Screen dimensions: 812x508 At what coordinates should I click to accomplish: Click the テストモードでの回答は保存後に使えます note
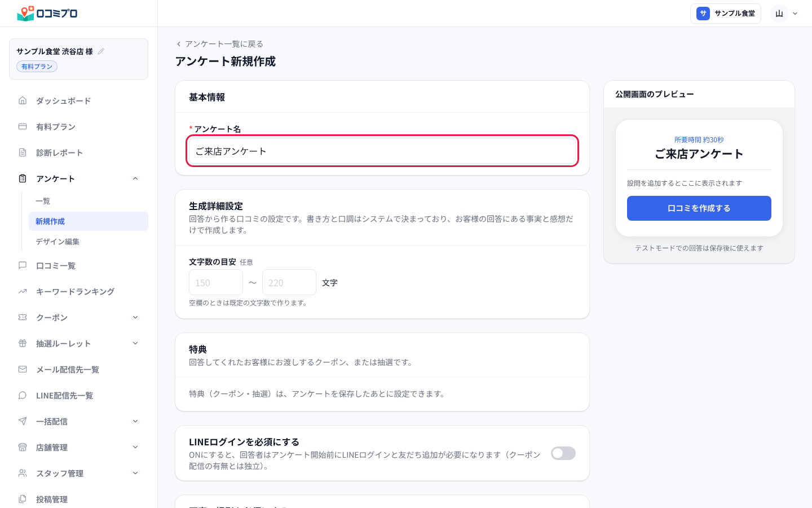[699, 248]
